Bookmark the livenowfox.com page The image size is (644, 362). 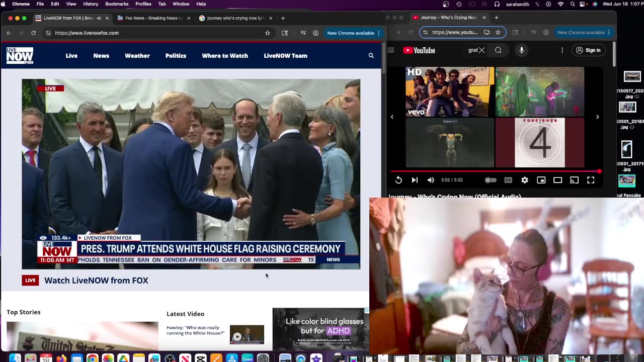[268, 33]
